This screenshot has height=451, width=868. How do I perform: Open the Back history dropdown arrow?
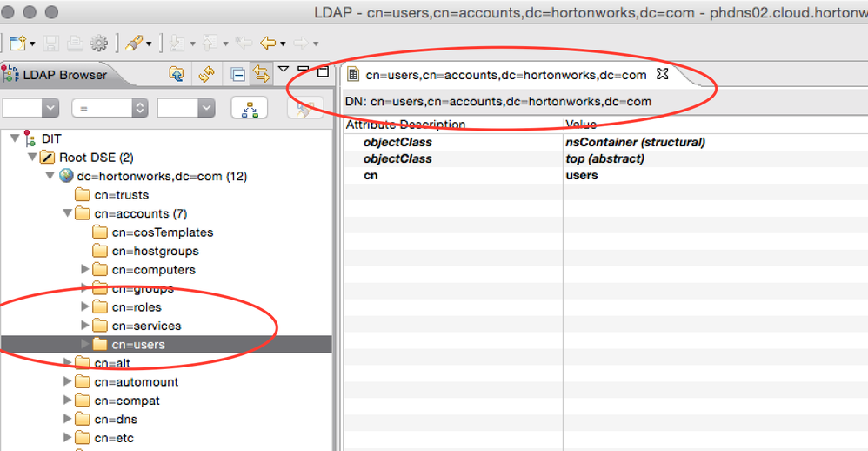[283, 44]
